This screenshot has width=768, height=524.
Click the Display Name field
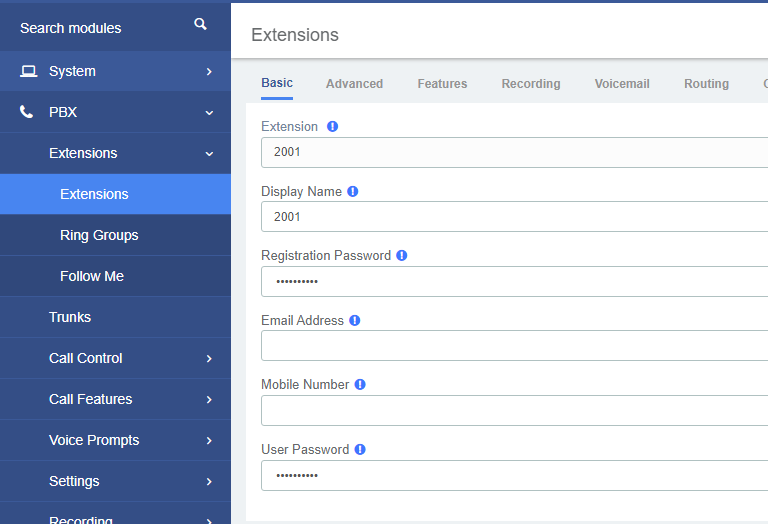514,216
